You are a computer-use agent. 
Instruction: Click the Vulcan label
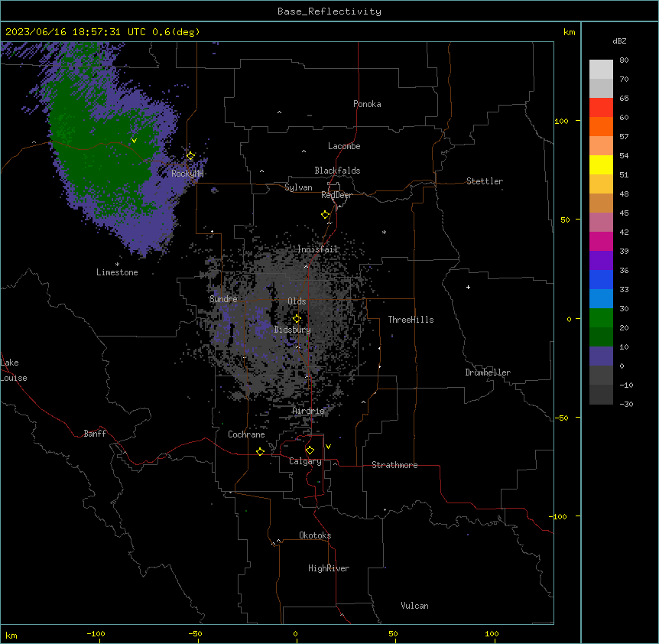tap(415, 606)
